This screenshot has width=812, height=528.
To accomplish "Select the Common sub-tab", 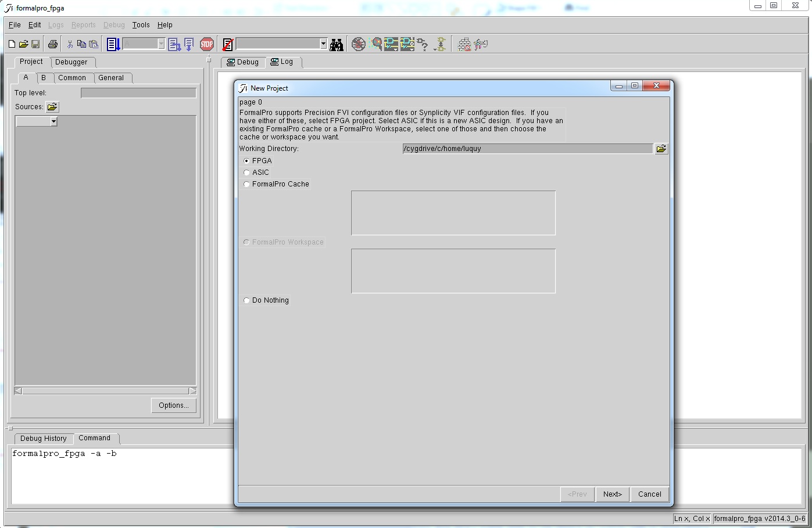I will (72, 78).
